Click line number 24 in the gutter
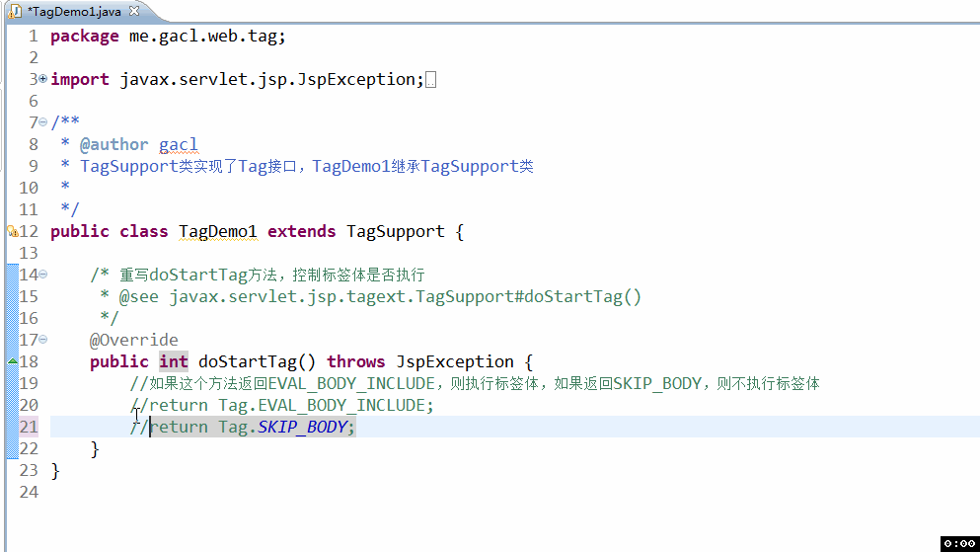The height and width of the screenshot is (552, 980). 29,492
